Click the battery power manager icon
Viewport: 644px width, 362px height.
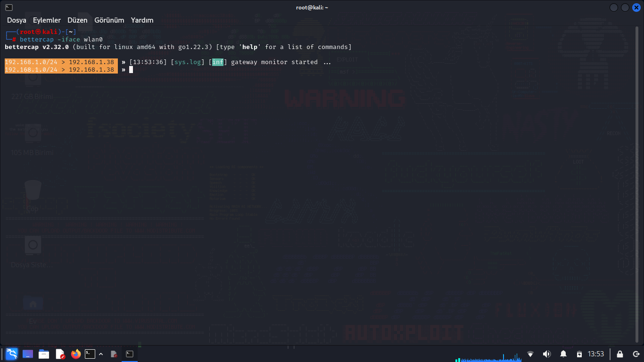pos(579,354)
